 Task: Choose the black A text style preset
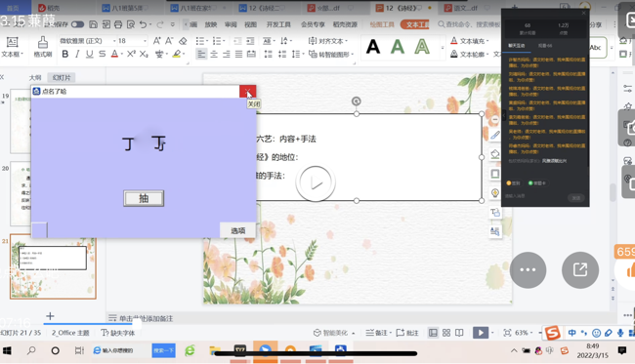click(x=373, y=47)
